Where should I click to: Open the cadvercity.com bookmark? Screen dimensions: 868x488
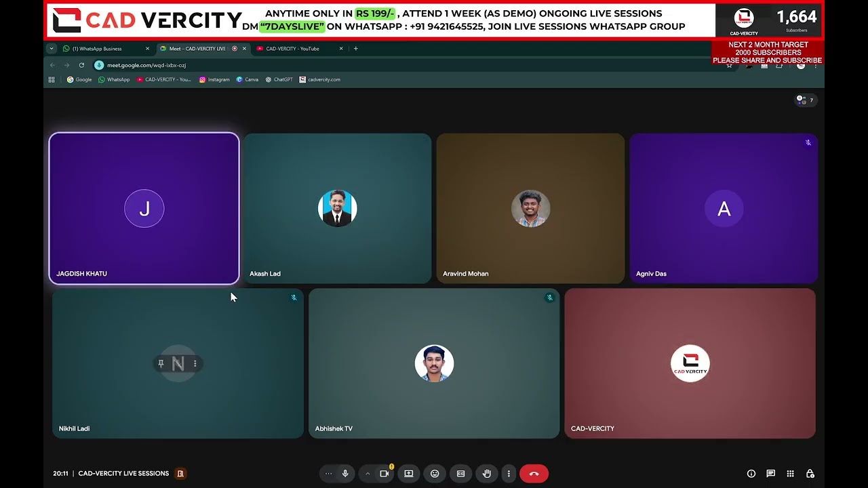pos(320,80)
